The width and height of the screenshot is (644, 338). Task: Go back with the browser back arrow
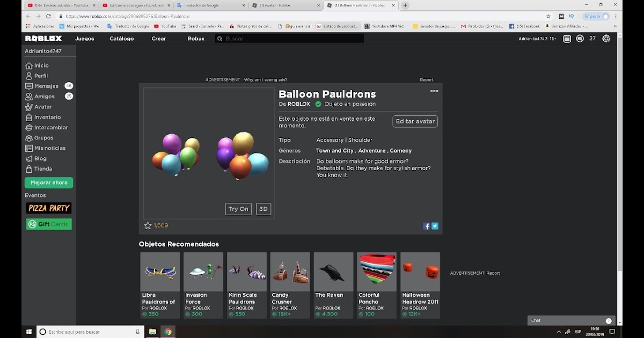28,16
